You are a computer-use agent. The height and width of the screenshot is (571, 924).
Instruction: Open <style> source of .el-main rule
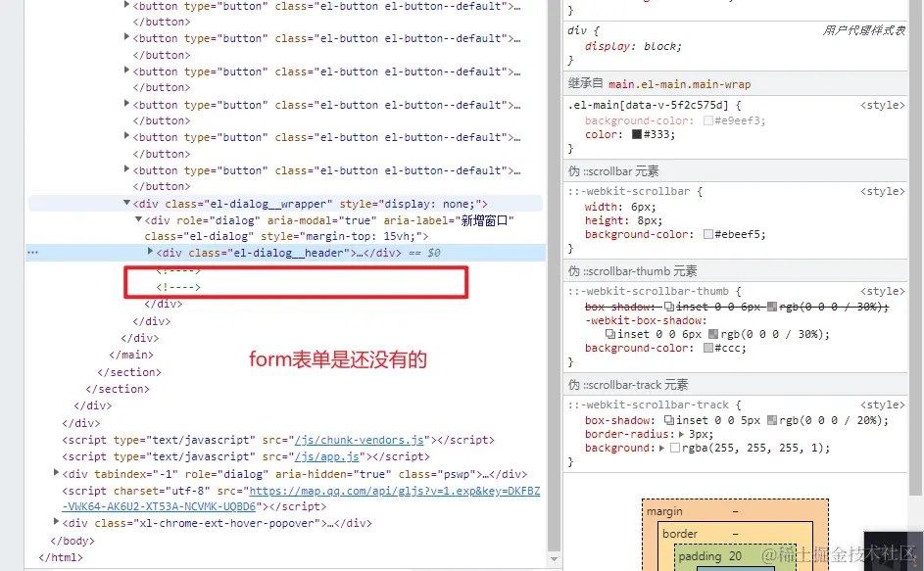882,105
